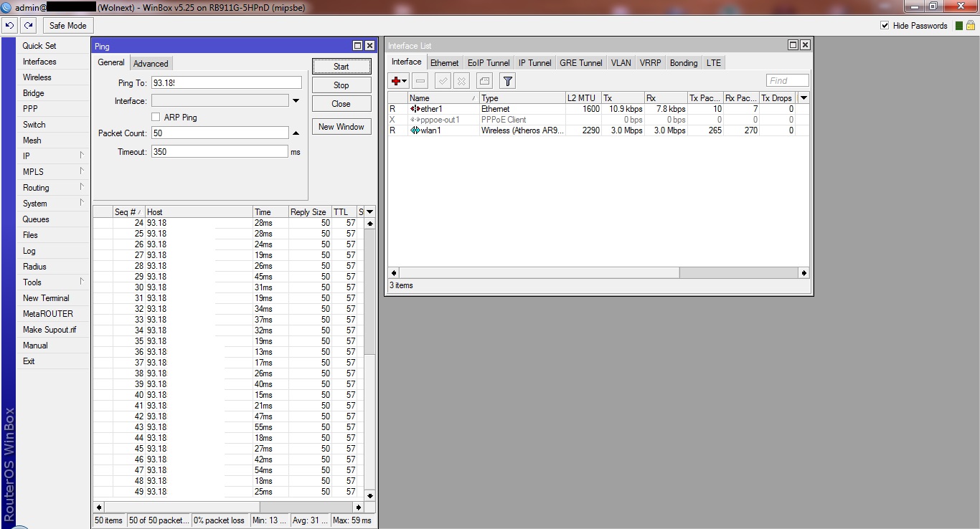Expand the IP submenu in sidebar

tap(53, 156)
